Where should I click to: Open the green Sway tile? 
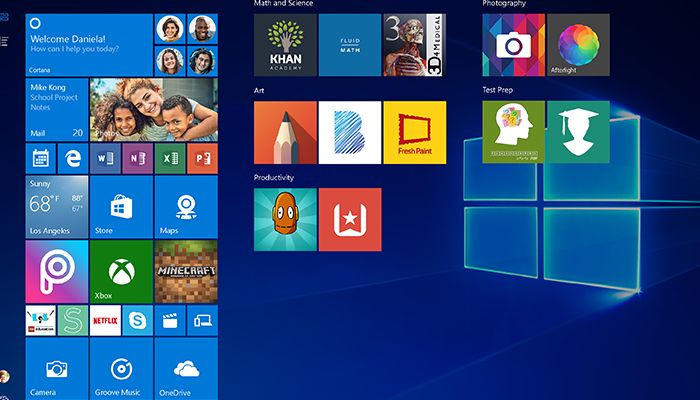(x=73, y=321)
